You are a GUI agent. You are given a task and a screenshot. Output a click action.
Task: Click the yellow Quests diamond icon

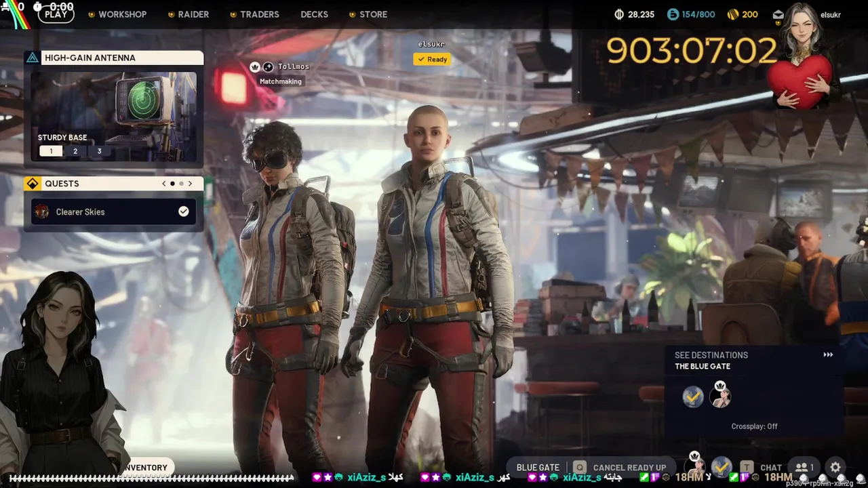click(32, 184)
